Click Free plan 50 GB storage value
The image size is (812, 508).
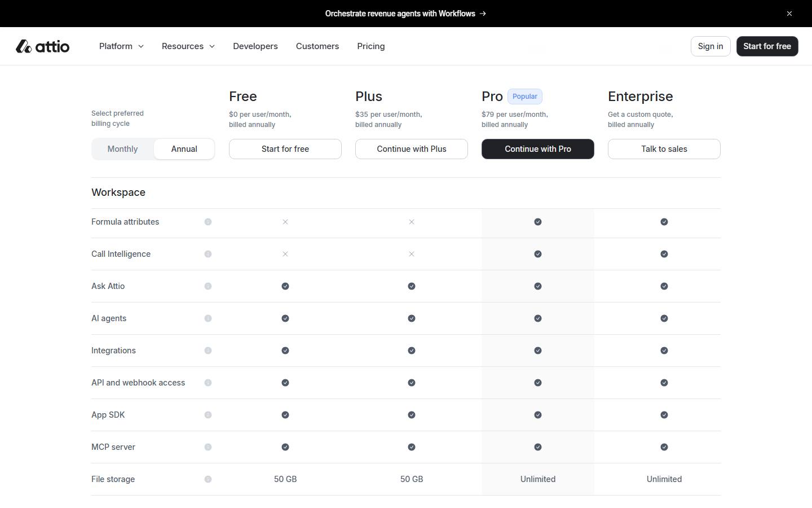pyautogui.click(x=285, y=479)
